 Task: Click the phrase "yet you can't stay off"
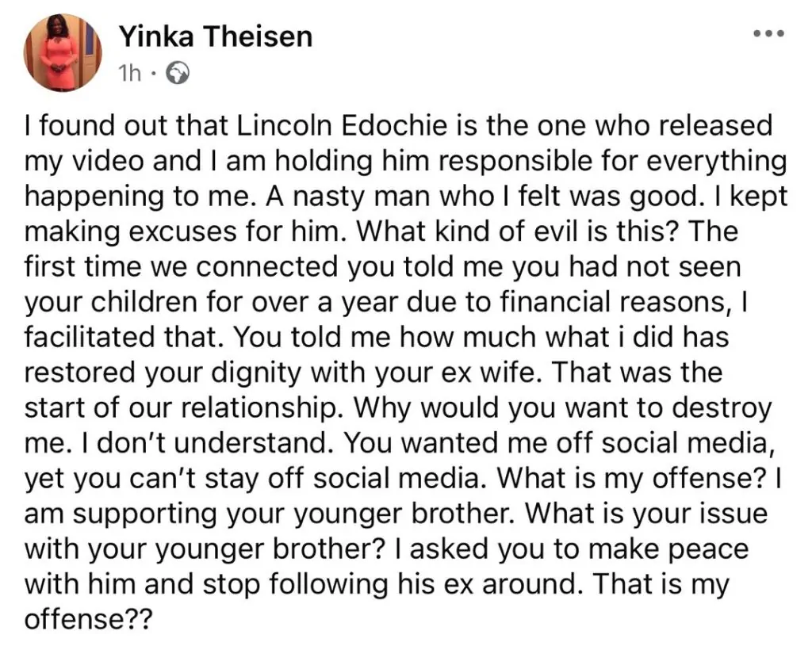click(144, 480)
